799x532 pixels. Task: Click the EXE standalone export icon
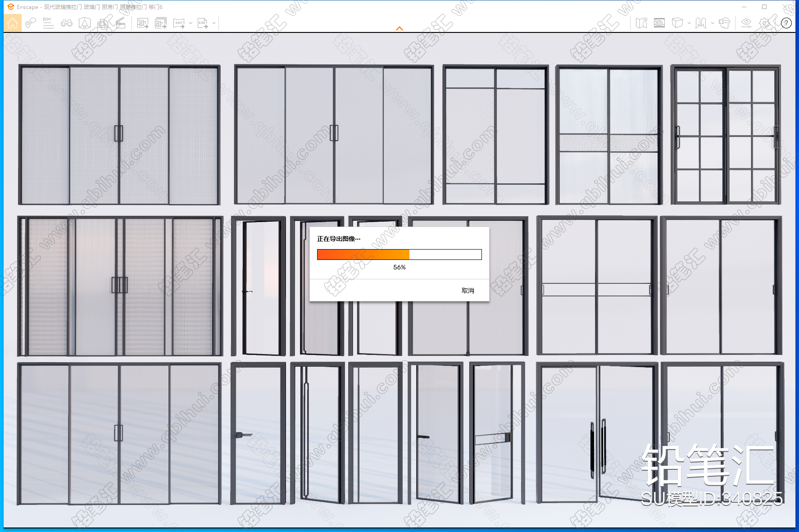coord(203,23)
